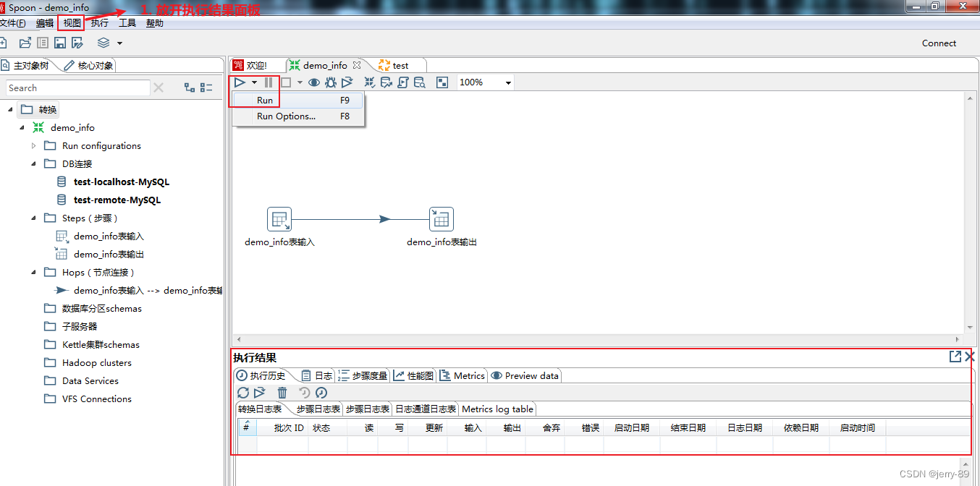
Task: Clear the tree search box
Action: click(159, 88)
